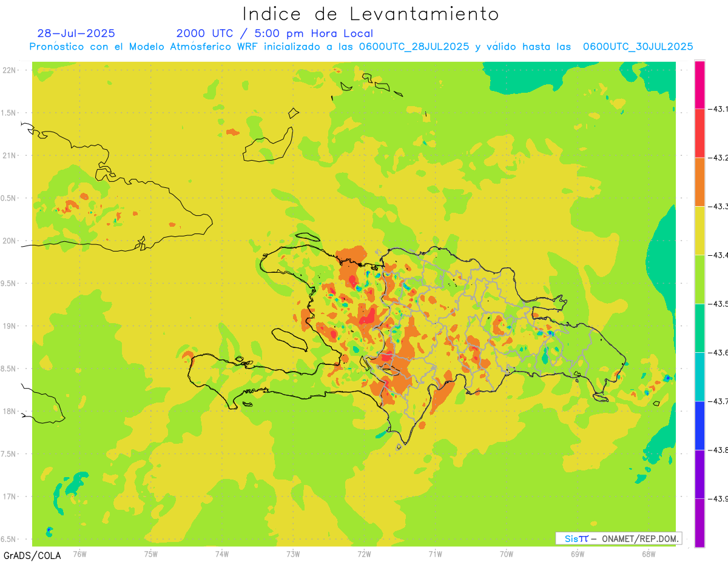Click the colorbar value '-43.6'
The width and height of the screenshot is (728, 562).
click(719, 352)
